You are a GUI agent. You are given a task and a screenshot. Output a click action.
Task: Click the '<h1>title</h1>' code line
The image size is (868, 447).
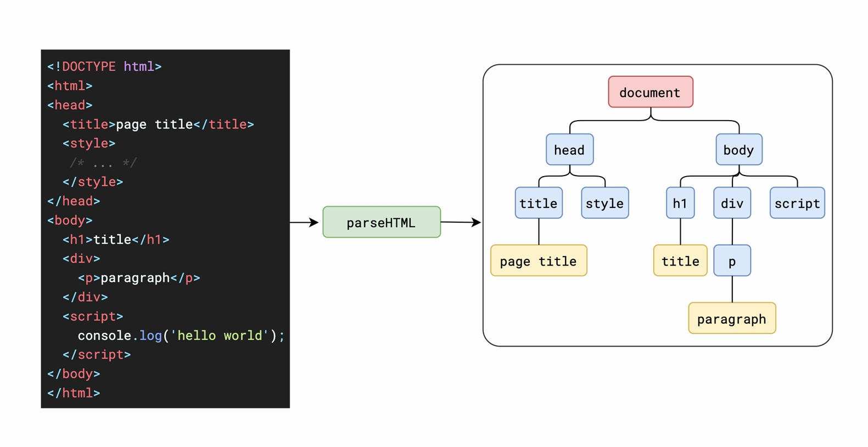[x=116, y=239]
